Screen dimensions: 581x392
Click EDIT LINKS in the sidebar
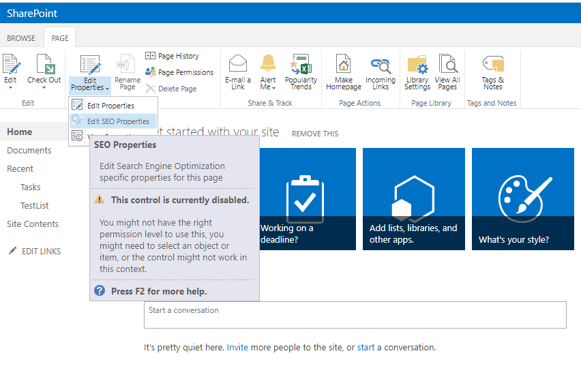41,252
